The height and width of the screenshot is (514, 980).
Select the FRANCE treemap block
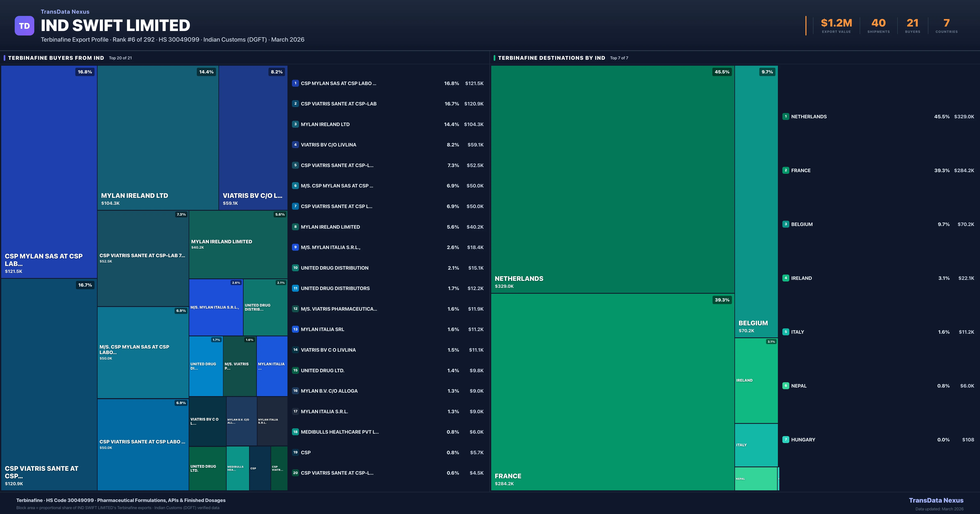point(612,392)
